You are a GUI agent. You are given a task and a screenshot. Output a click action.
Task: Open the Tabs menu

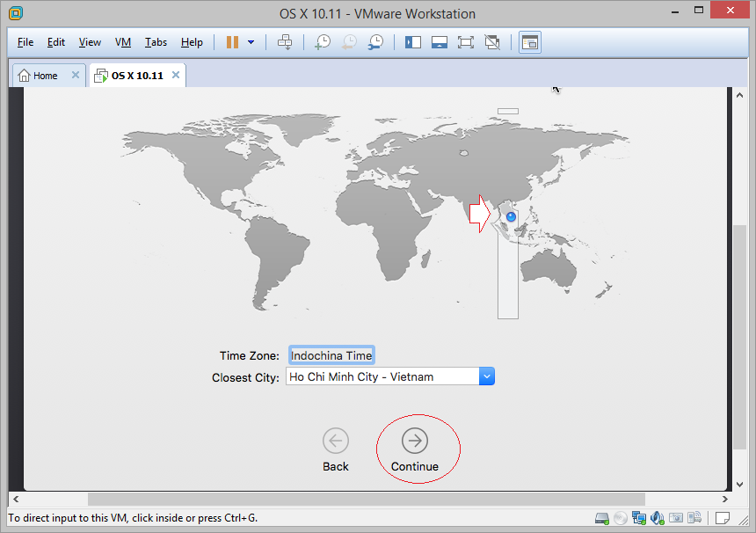click(156, 42)
